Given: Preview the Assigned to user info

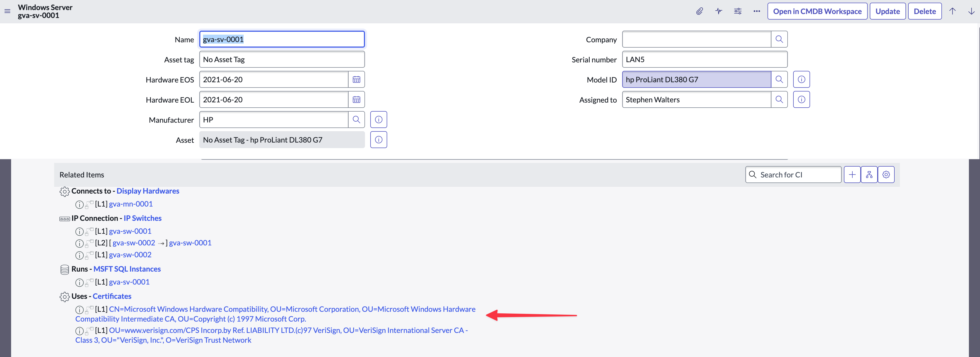Looking at the screenshot, I should [801, 100].
